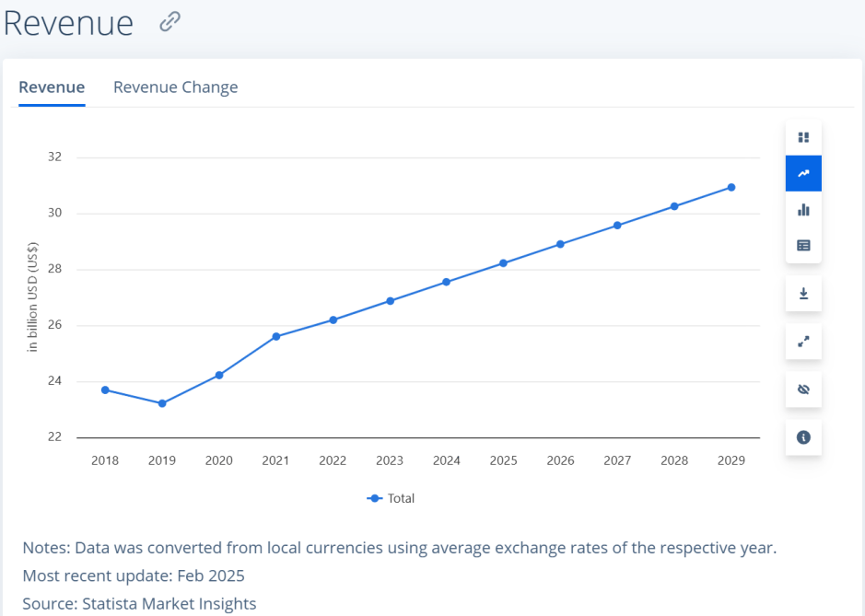Open the info icon for chart details
865x616 pixels.
coord(803,437)
